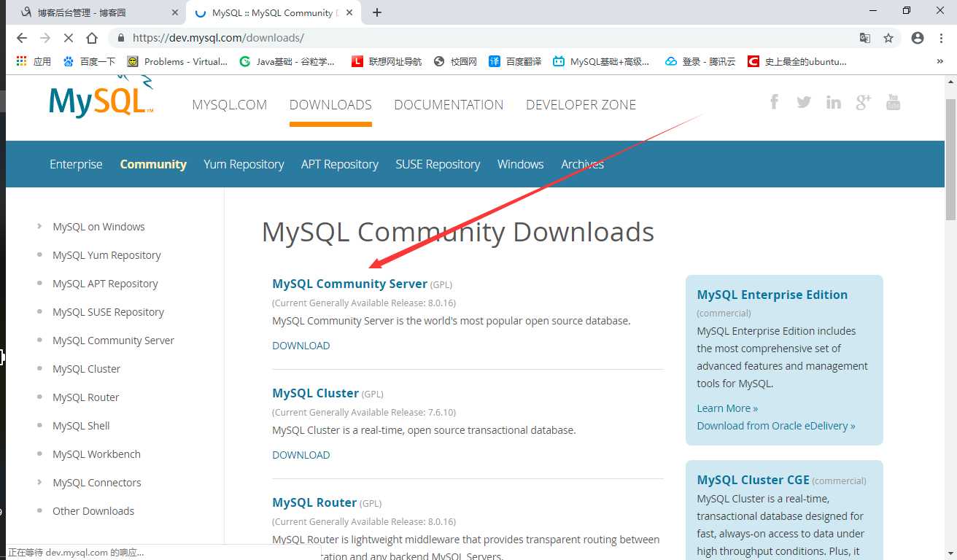Click Learn More » in Enterprise box
The height and width of the screenshot is (560, 957).
pos(727,408)
